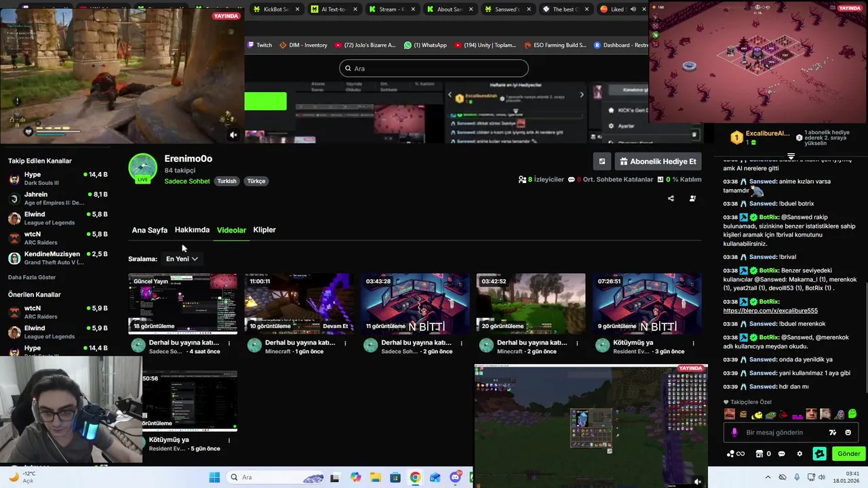The width and height of the screenshot is (868, 488).
Task: Open the emoji picker in chat input
Action: point(848,432)
